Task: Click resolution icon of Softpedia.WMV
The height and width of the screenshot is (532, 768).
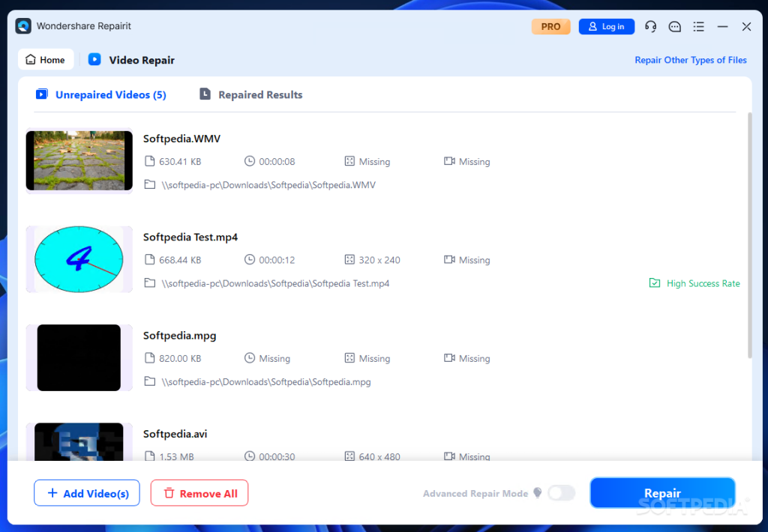Action: click(349, 162)
